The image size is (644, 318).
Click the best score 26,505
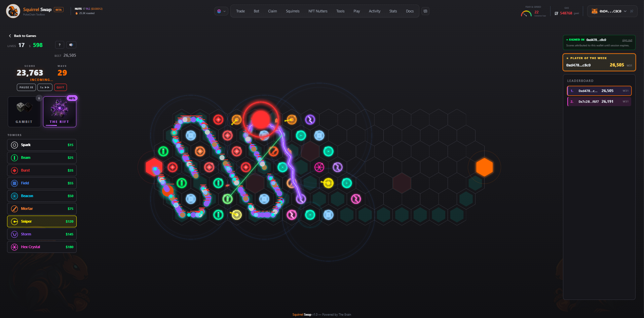point(70,55)
